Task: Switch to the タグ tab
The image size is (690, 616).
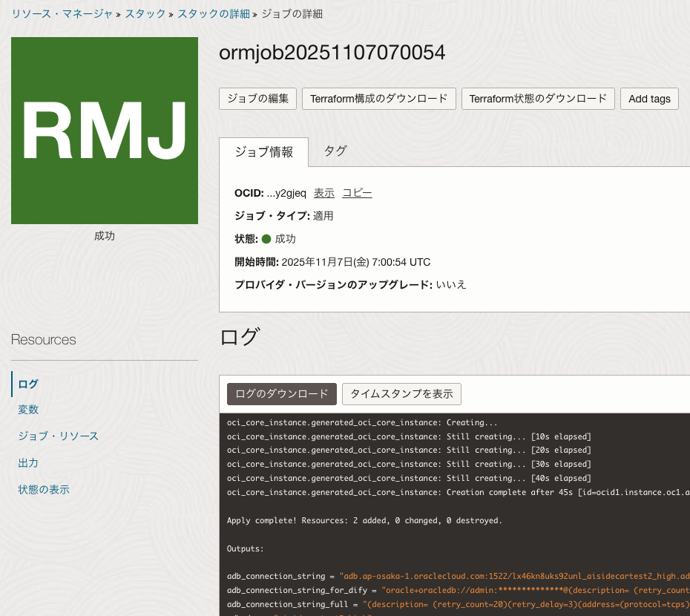Action: click(x=335, y=151)
